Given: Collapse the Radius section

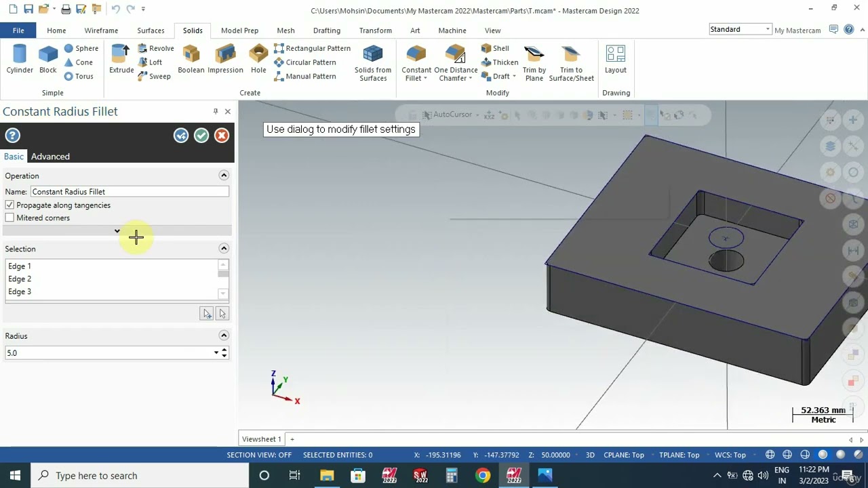Looking at the screenshot, I should [224, 335].
